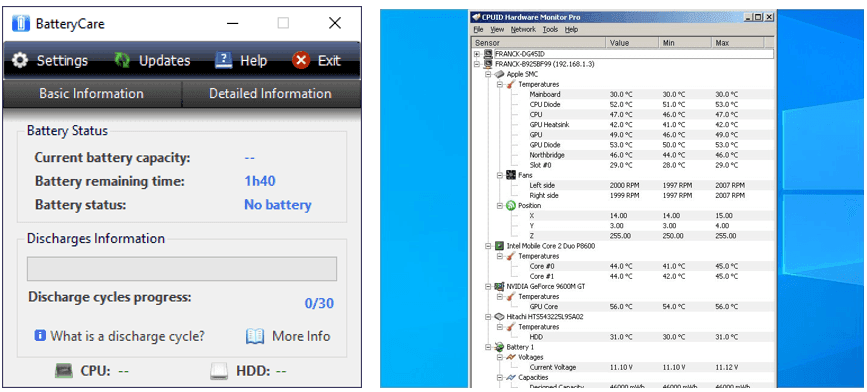Collapse the Position branch
This screenshot has height=392, width=867.
point(499,206)
